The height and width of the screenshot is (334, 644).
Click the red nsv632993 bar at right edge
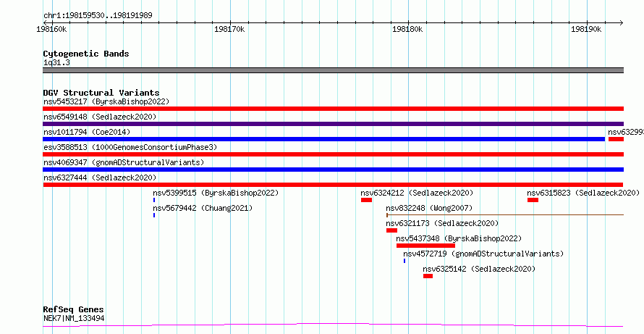click(x=616, y=139)
